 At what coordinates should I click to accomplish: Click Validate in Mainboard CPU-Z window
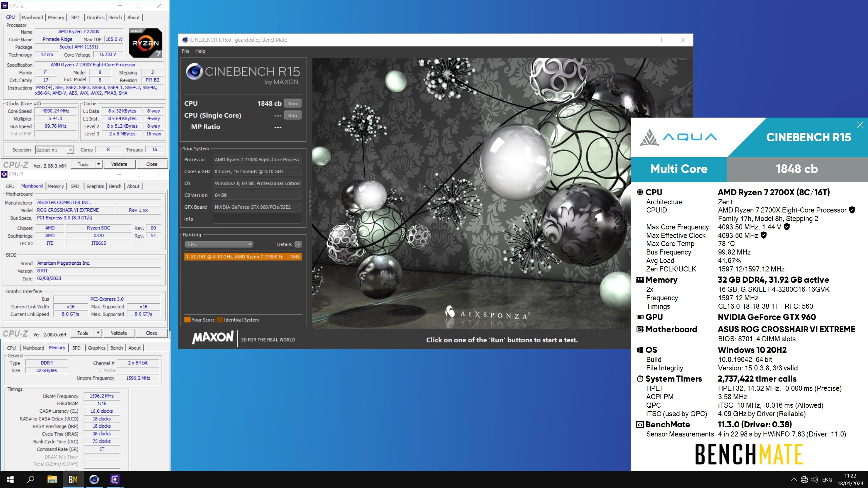[119, 333]
